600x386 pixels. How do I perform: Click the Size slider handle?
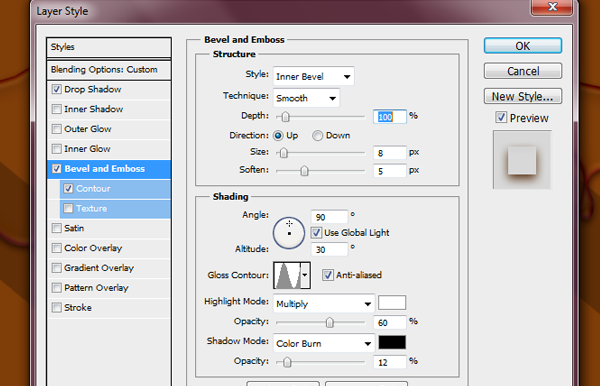pos(283,153)
